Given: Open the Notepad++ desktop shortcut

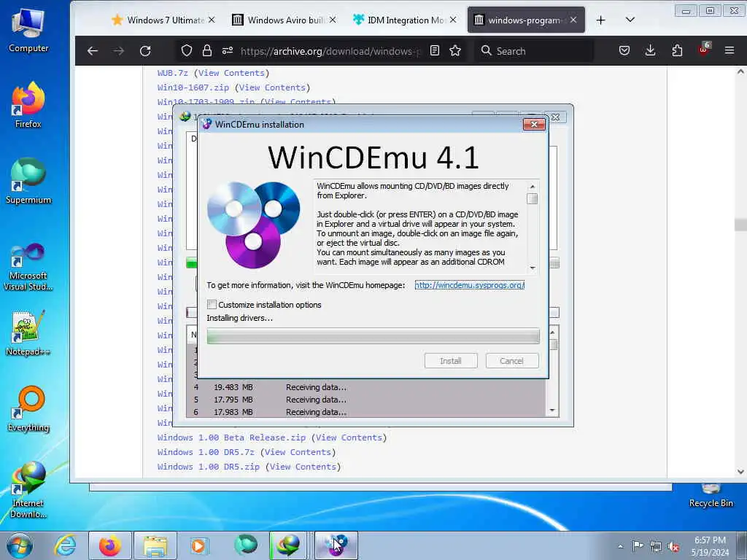Looking at the screenshot, I should 28,332.
